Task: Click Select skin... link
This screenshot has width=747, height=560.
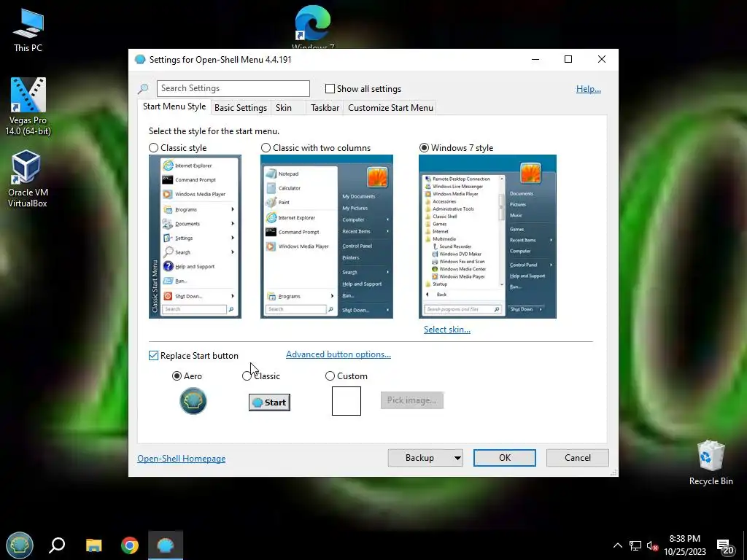Action: click(447, 330)
